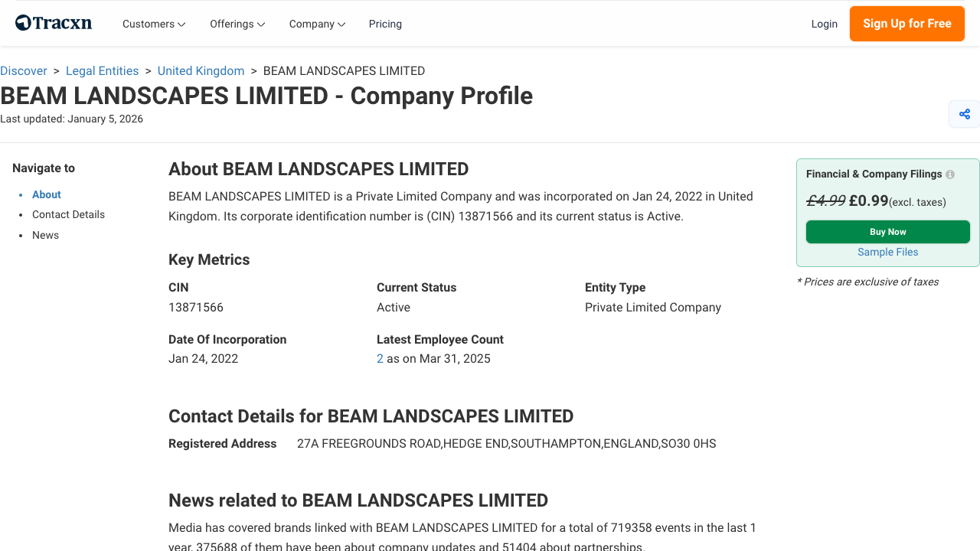This screenshot has height=551, width=980.
Task: Open the News section from Navigate to
Action: (x=45, y=235)
